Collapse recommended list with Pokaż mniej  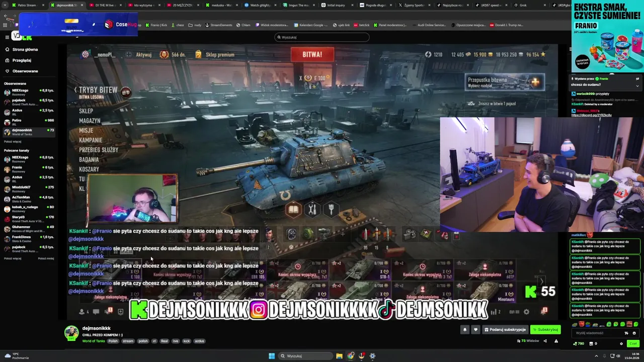[46, 258]
